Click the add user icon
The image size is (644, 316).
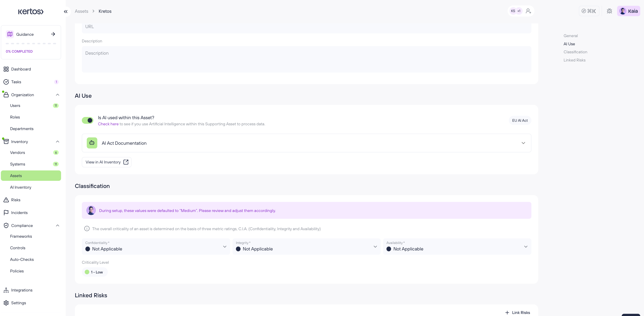click(528, 11)
